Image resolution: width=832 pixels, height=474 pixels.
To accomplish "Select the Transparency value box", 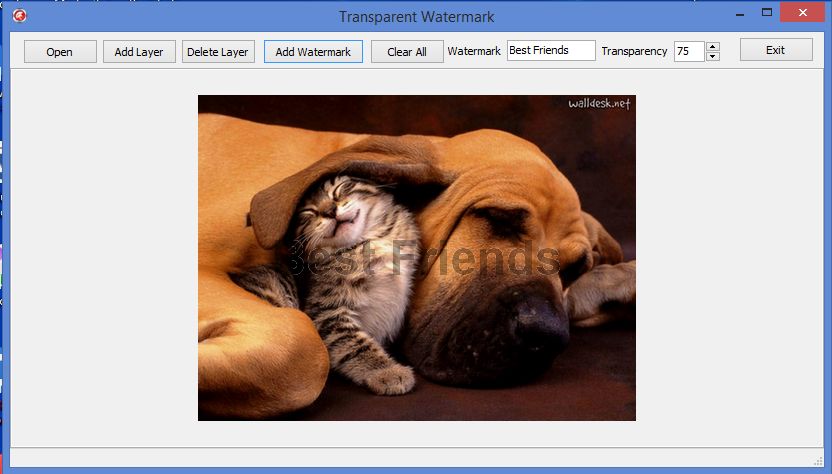I will click(689, 51).
